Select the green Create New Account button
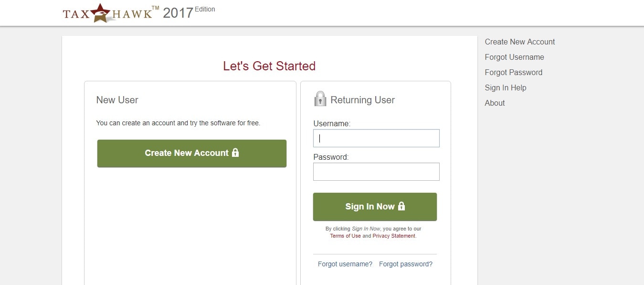Screen dimensions: 644x285 tap(192, 153)
